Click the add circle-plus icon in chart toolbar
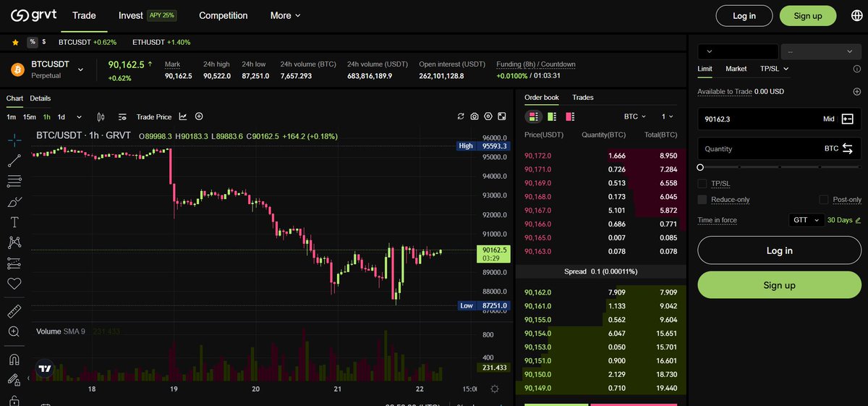 [x=199, y=117]
